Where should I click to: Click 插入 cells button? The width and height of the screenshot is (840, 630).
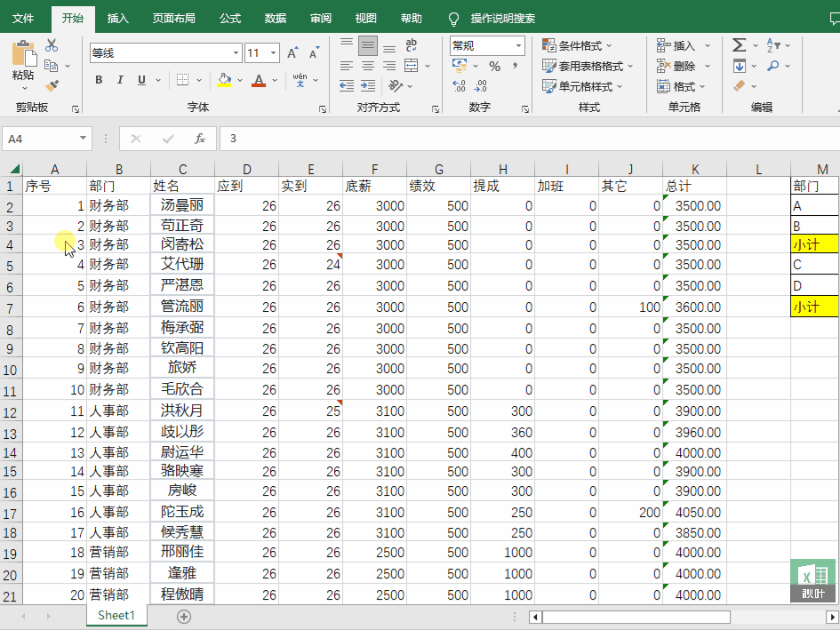coord(676,45)
